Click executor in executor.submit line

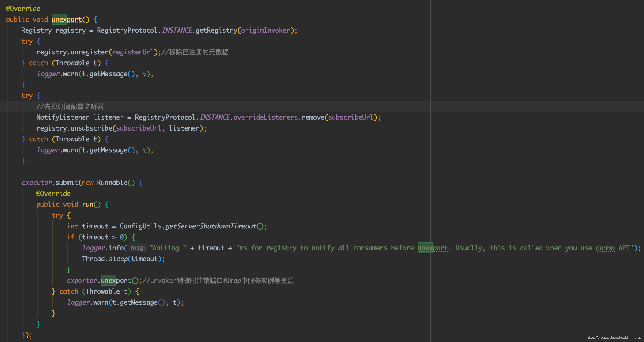36,183
